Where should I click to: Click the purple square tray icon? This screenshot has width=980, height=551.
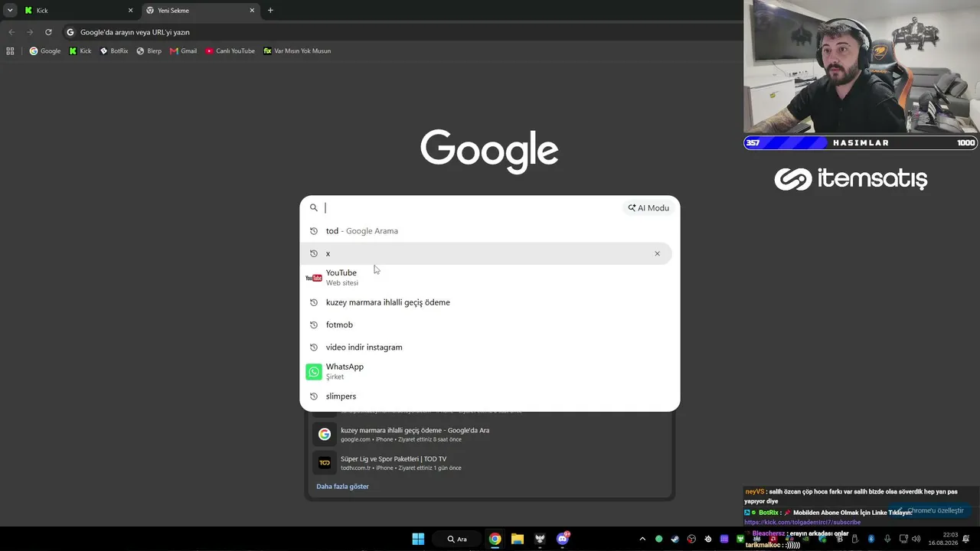724,539
